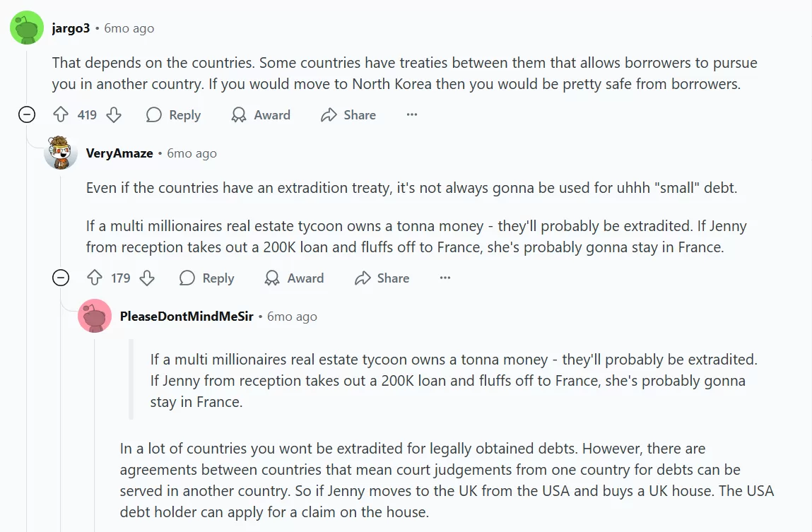This screenshot has width=812, height=532.
Task: Collapse jargo3's comment thread
Action: [x=27, y=115]
